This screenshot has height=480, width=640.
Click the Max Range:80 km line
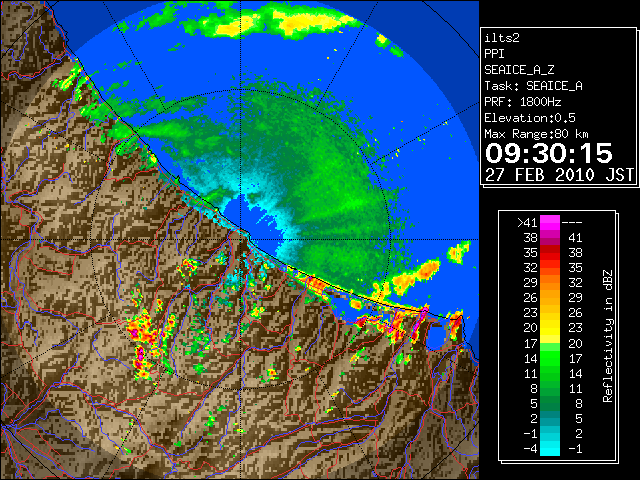click(537, 134)
